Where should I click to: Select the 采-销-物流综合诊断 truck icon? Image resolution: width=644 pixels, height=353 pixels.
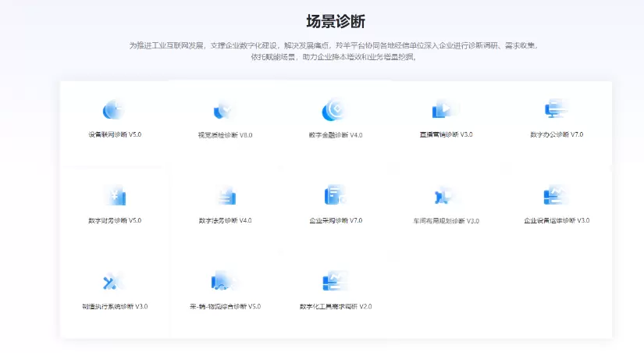click(224, 281)
